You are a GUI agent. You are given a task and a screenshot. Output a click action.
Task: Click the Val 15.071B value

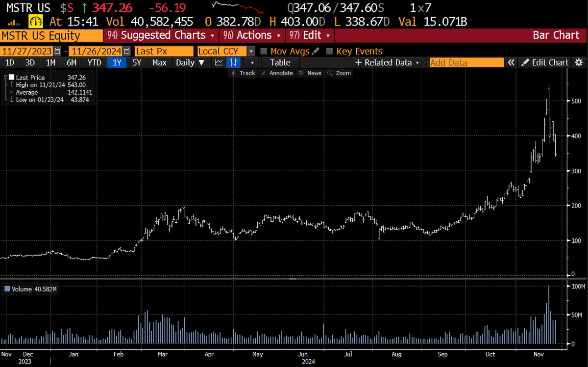[432, 22]
